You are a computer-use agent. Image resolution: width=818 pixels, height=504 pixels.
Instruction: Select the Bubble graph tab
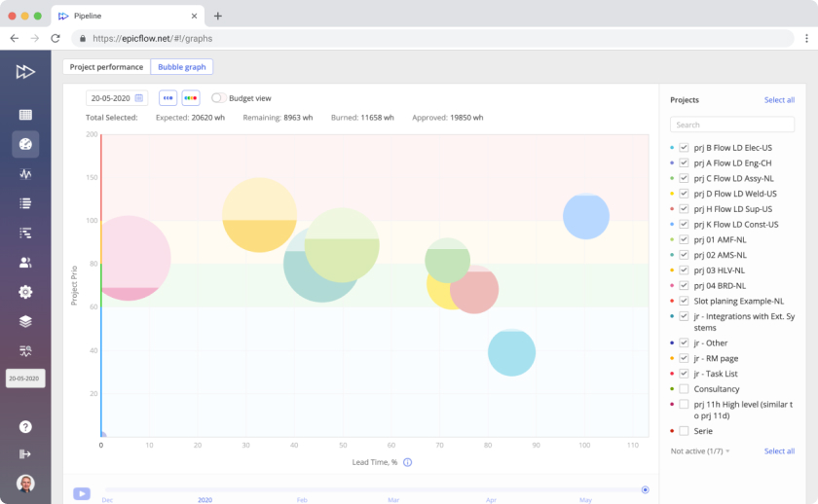181,67
